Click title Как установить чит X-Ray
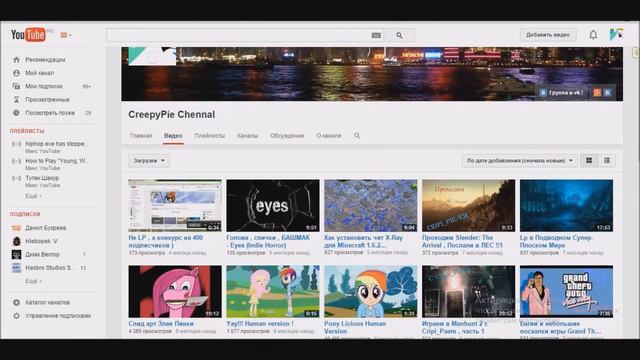Viewport: 640px width, 360px height. [363, 241]
